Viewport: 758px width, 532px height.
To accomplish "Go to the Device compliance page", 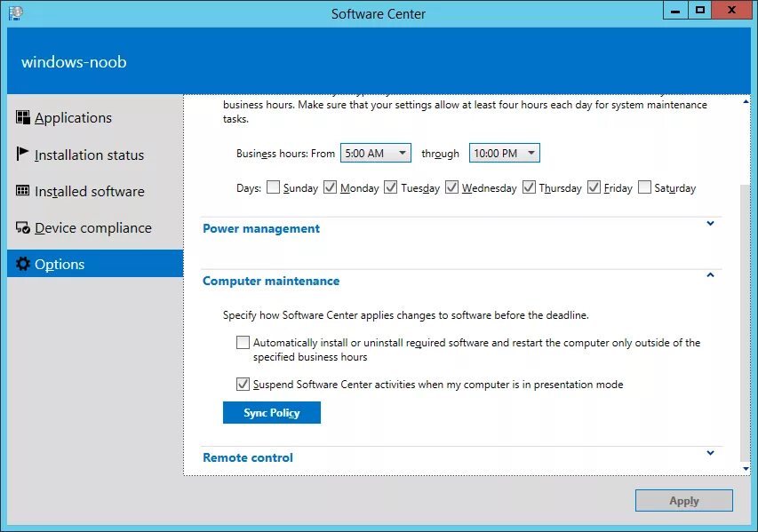I will (93, 227).
